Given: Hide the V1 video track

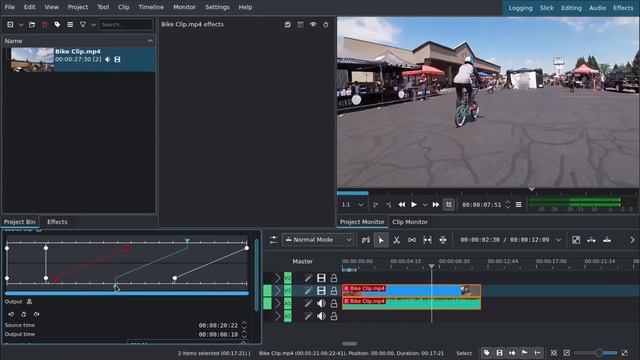Looking at the screenshot, I should 321,291.
